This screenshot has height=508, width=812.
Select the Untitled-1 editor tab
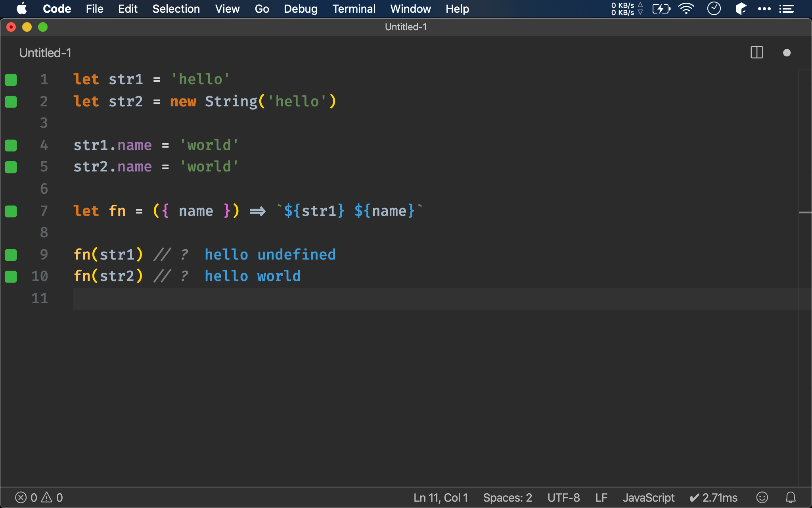tap(45, 53)
